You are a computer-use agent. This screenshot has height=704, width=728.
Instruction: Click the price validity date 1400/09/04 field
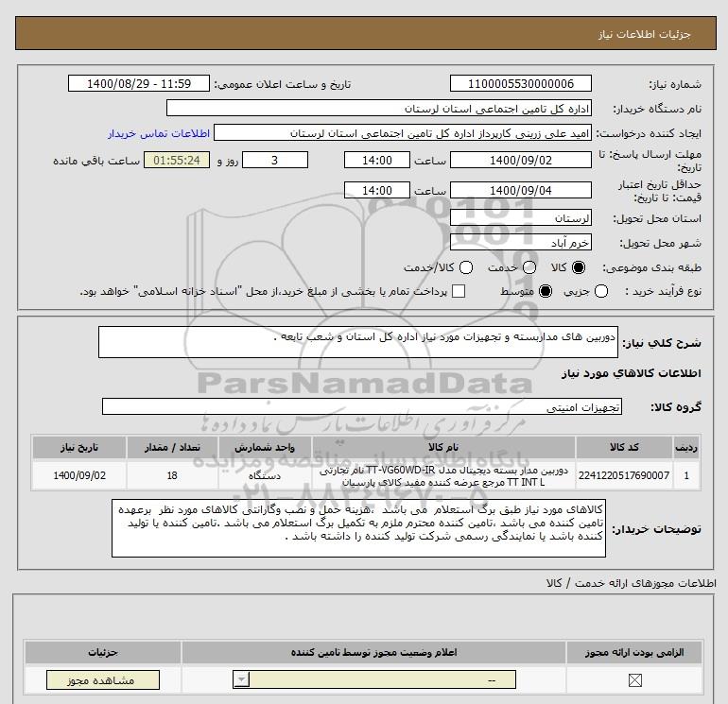coord(520,190)
